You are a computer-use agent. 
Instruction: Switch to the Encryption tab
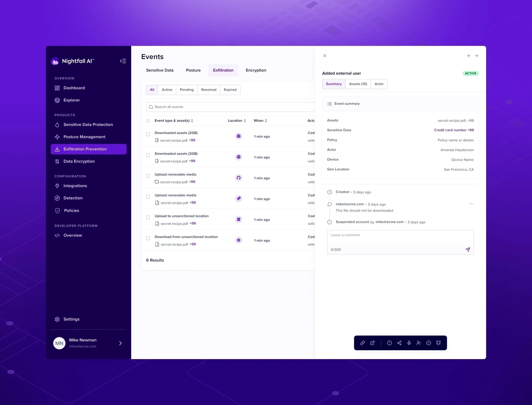(x=256, y=70)
